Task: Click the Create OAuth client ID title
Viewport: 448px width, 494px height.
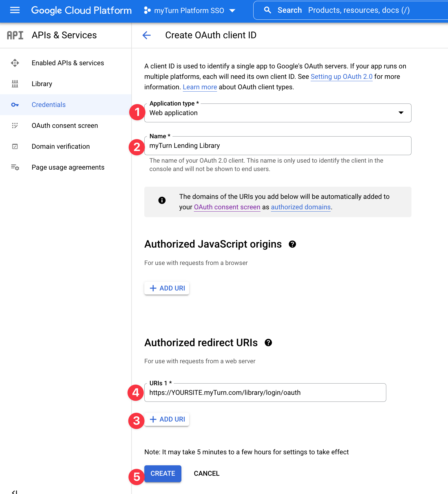Action: 211,35
